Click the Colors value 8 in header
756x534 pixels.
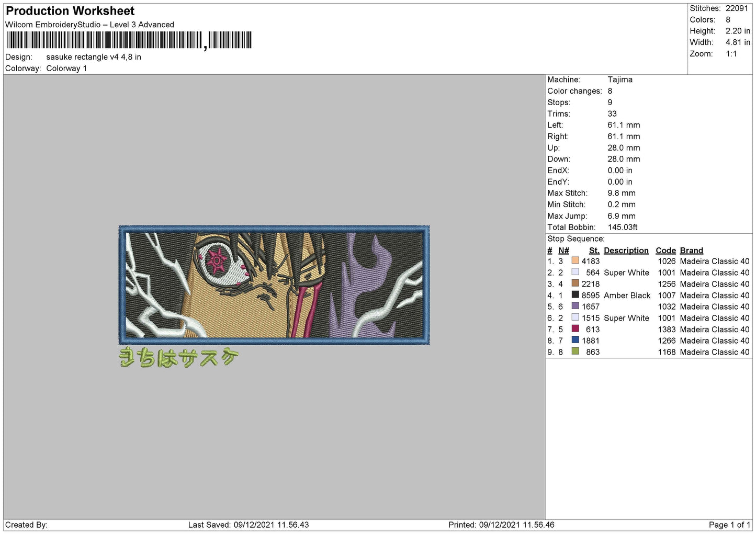728,20
